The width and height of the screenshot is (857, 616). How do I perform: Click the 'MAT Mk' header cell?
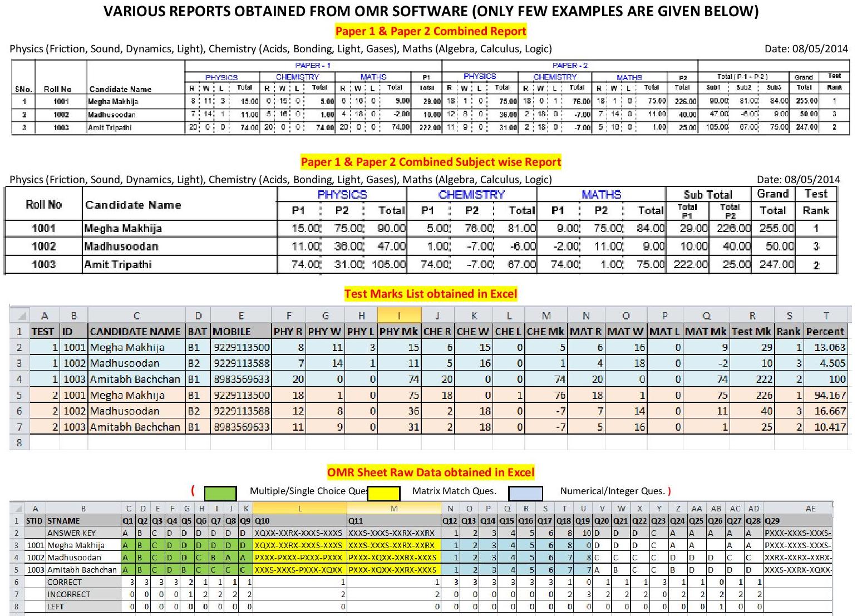[x=706, y=331]
